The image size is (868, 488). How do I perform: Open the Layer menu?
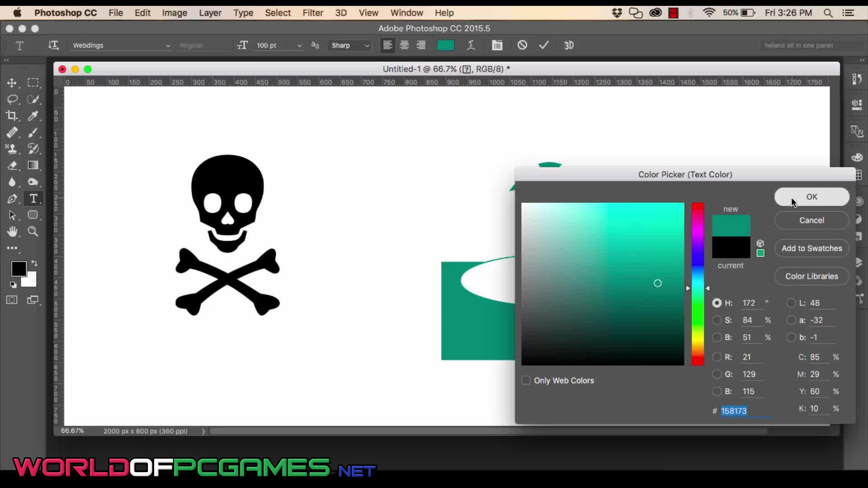click(210, 13)
